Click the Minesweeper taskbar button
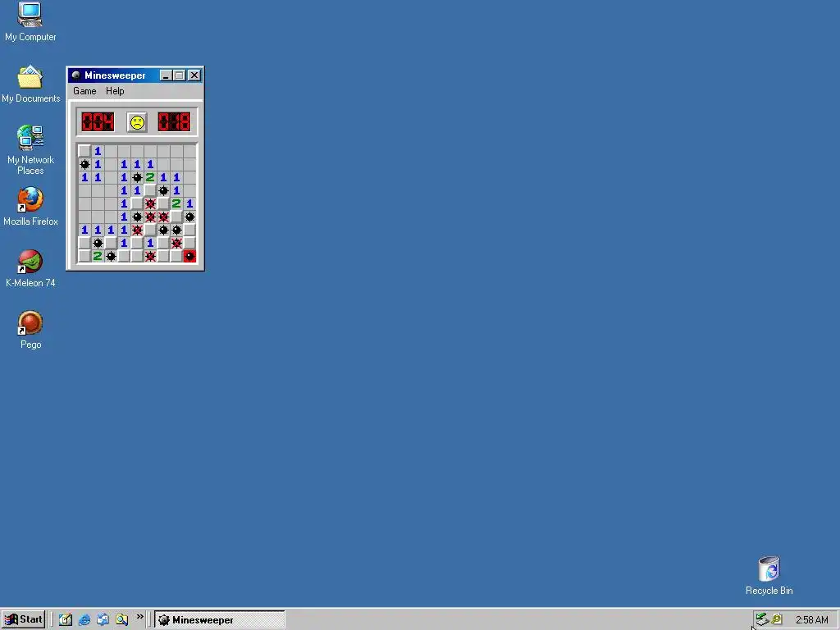Viewport: 840px width, 630px height. 220,620
